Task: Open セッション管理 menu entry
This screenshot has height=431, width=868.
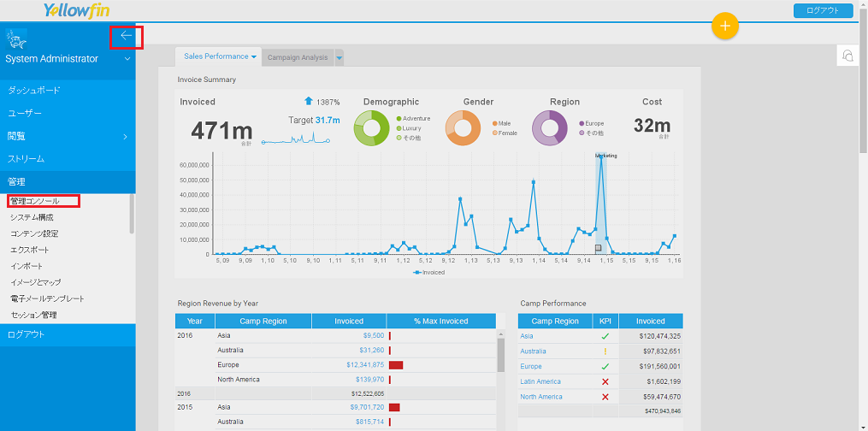Action: (x=33, y=315)
